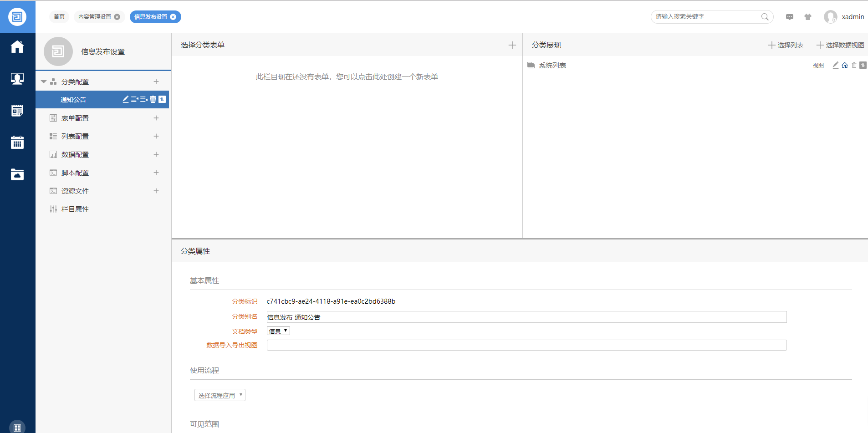The image size is (868, 433).
Task: Click the home icon in left sidebar
Action: 17,47
